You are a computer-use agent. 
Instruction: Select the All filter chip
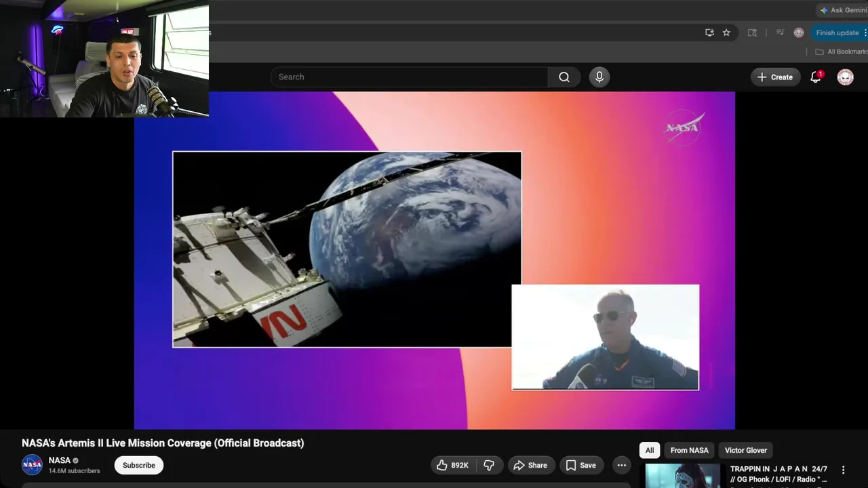(650, 450)
